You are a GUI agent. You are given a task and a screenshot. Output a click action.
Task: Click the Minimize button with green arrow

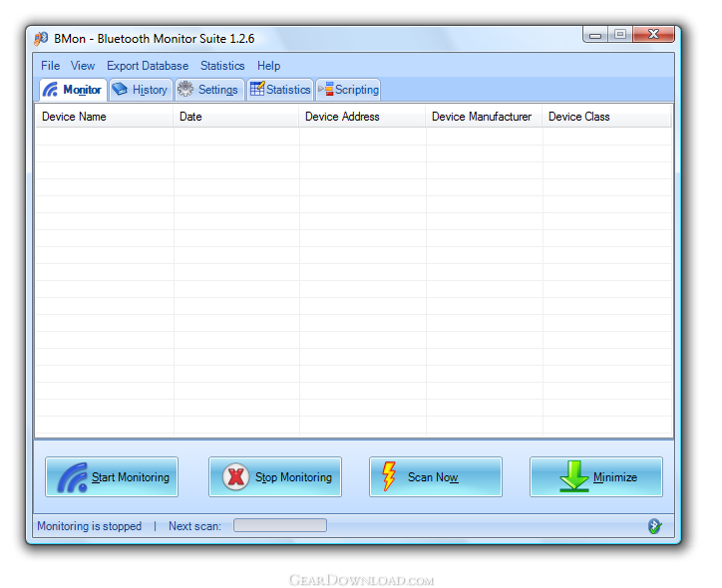pyautogui.click(x=596, y=477)
